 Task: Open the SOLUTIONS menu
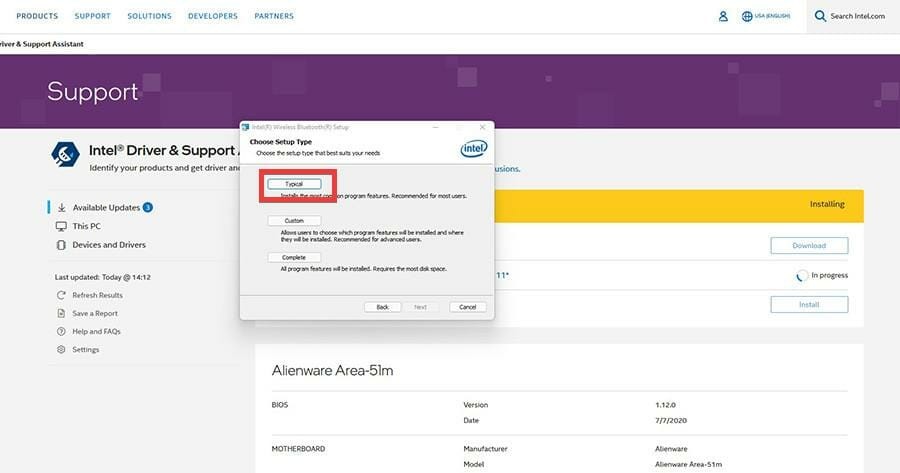tap(149, 16)
